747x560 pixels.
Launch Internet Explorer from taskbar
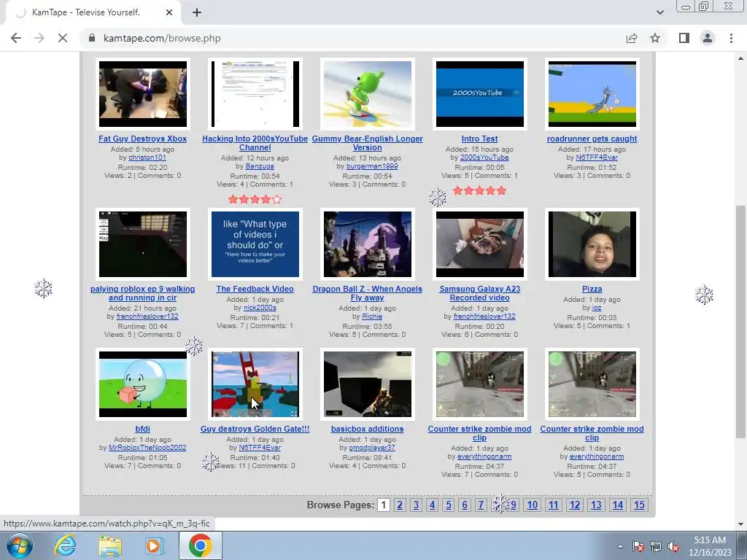pos(65,545)
